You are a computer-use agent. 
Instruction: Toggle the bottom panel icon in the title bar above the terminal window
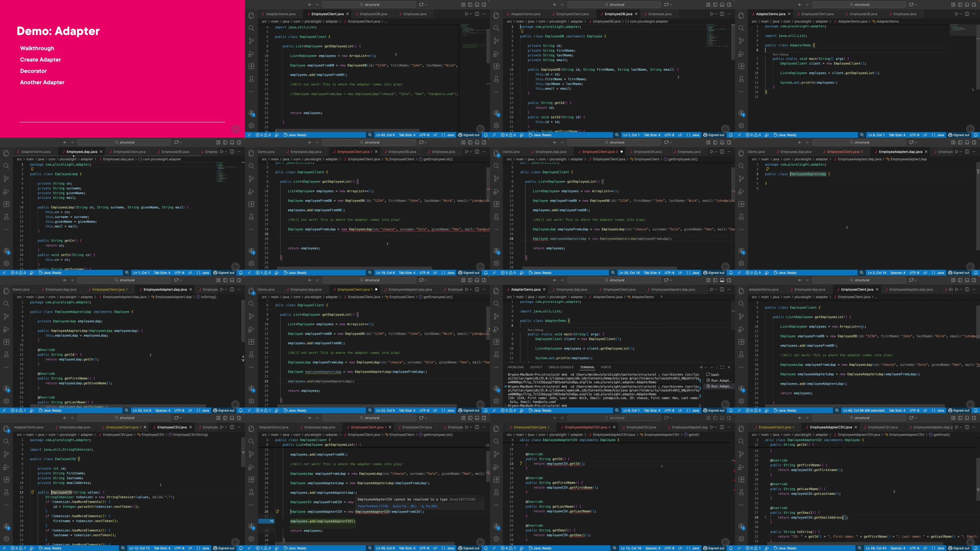click(x=722, y=280)
